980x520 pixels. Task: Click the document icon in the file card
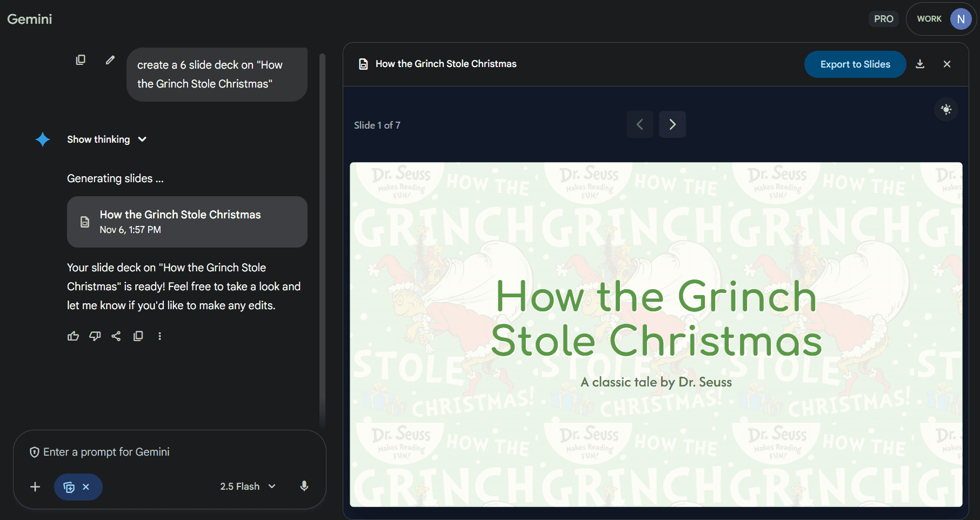tap(85, 222)
